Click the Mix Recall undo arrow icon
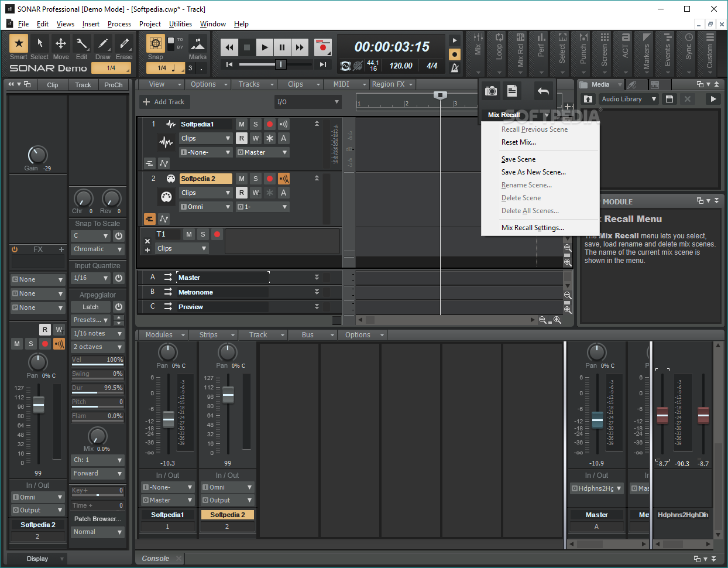This screenshot has width=728, height=568. point(543,91)
